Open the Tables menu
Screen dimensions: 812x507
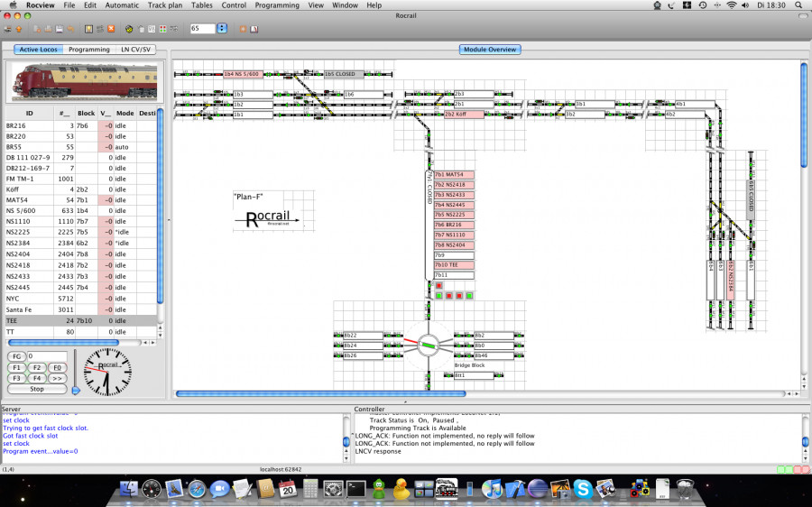pyautogui.click(x=202, y=5)
